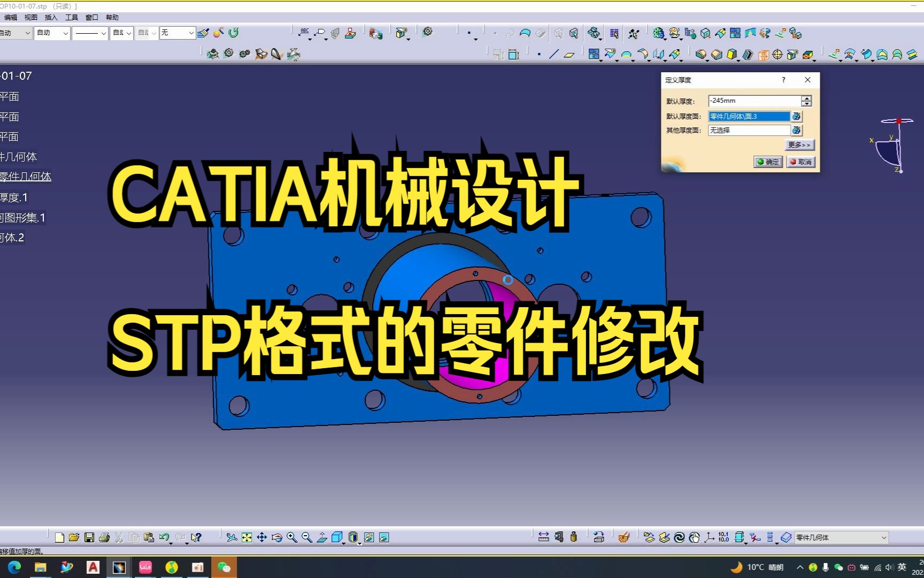Select the Normal View icon

[x=322, y=537]
